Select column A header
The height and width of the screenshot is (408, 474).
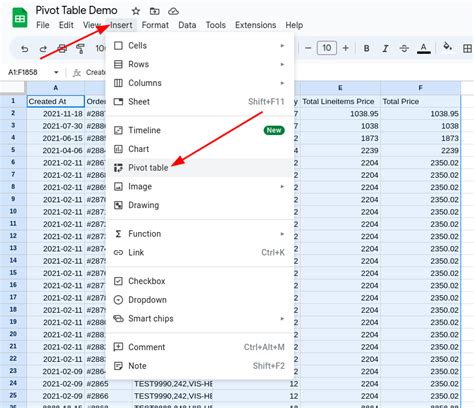coord(55,88)
